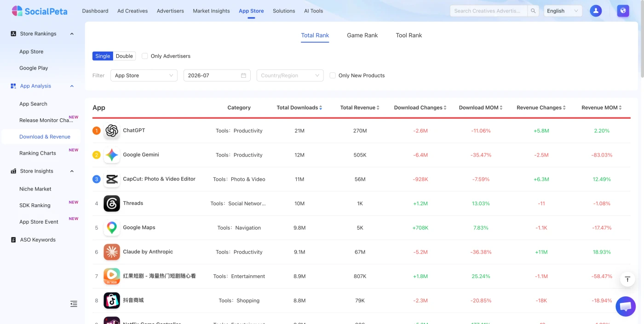Open Ranking Charts sidebar item

[x=38, y=153]
